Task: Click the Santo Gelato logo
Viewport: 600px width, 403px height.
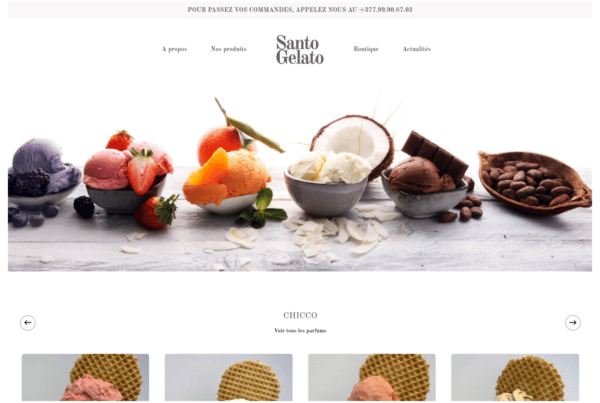Action: (300, 49)
